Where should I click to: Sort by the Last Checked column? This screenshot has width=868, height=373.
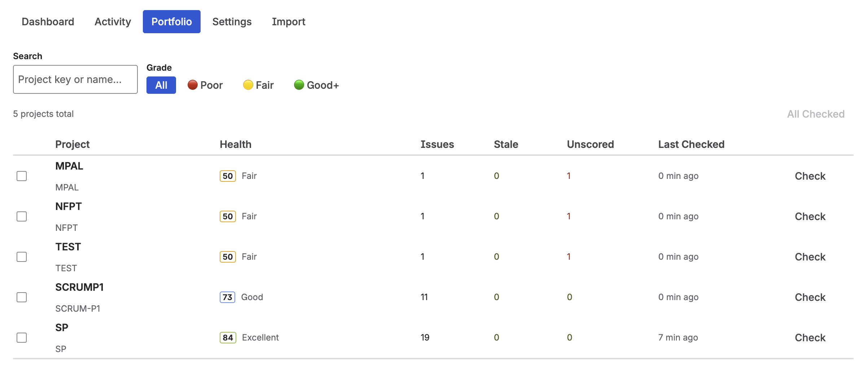(691, 144)
